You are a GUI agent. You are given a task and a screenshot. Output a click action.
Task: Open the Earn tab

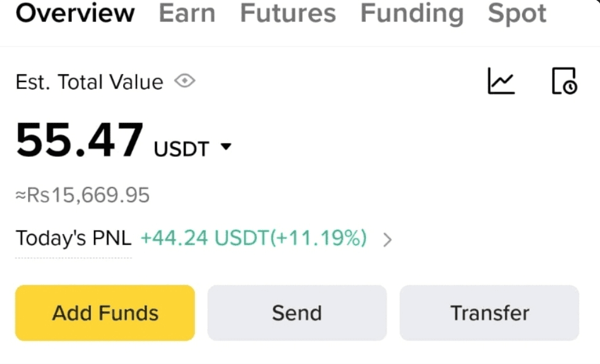click(x=187, y=13)
